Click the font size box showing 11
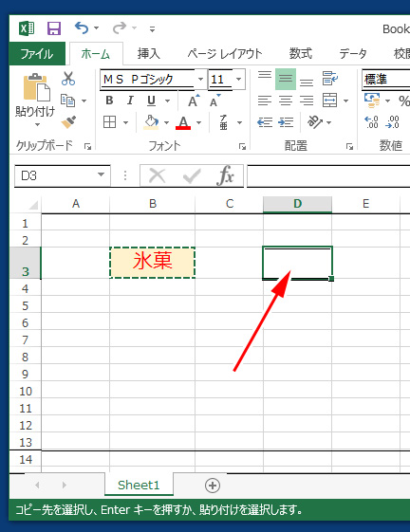The image size is (410, 532). [221, 80]
